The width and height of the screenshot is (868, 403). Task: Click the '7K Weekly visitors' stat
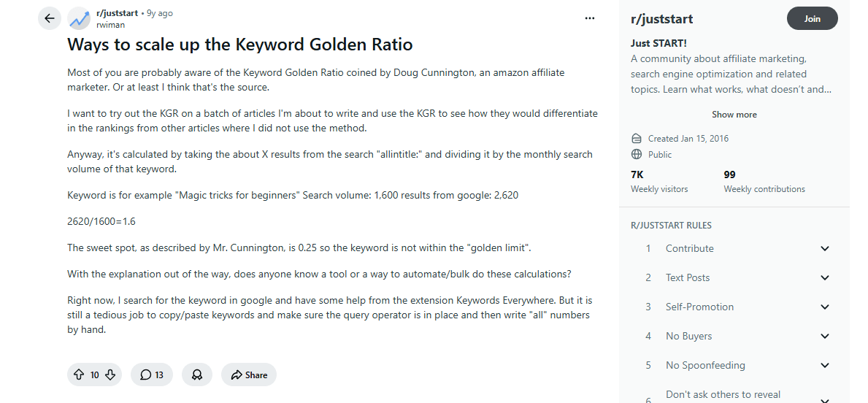click(x=659, y=182)
